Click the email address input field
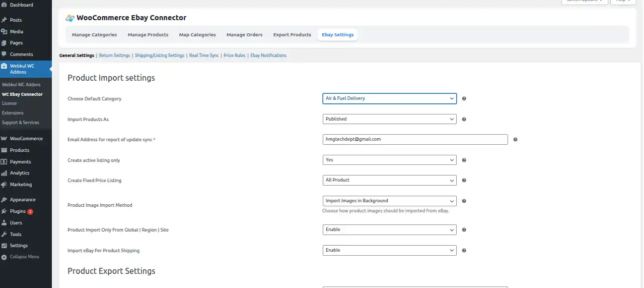Viewport: 644px width, 288px height. [415, 139]
